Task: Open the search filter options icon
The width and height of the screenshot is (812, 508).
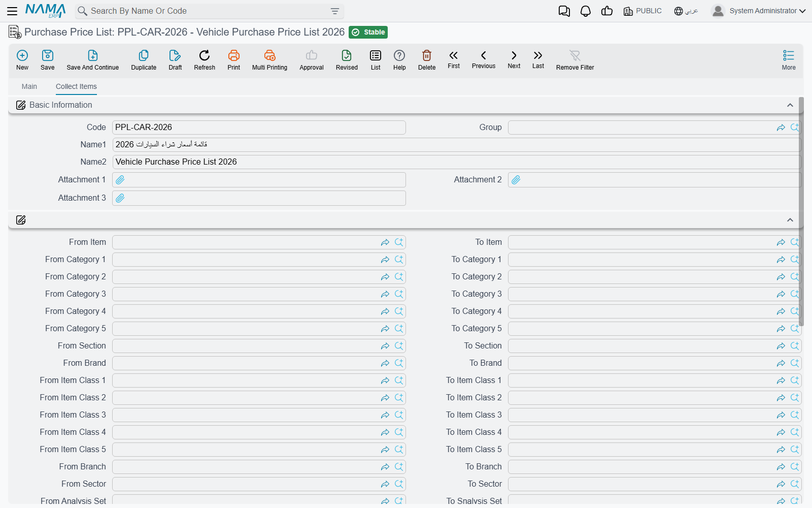Action: [x=335, y=11]
